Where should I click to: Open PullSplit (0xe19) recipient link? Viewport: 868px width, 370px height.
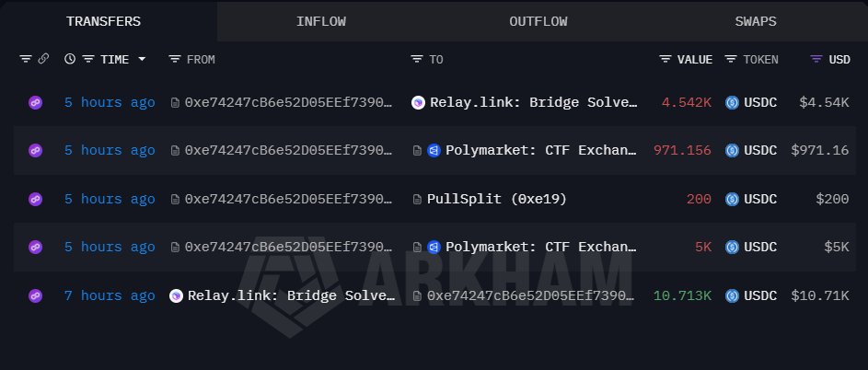pos(496,199)
